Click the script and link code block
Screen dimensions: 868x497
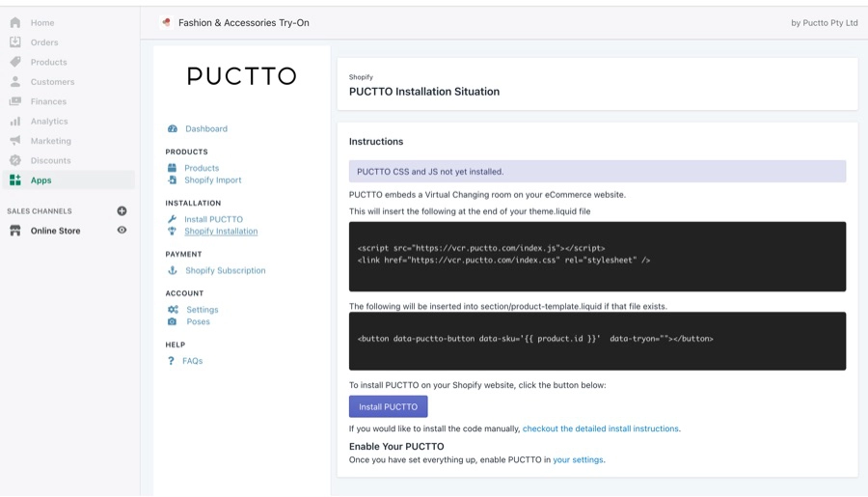pyautogui.click(x=597, y=257)
